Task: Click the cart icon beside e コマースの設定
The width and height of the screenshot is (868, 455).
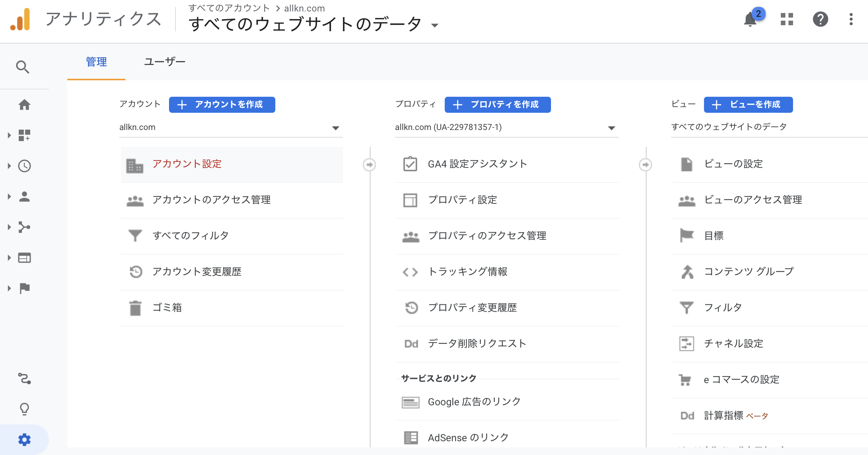Action: click(x=685, y=380)
